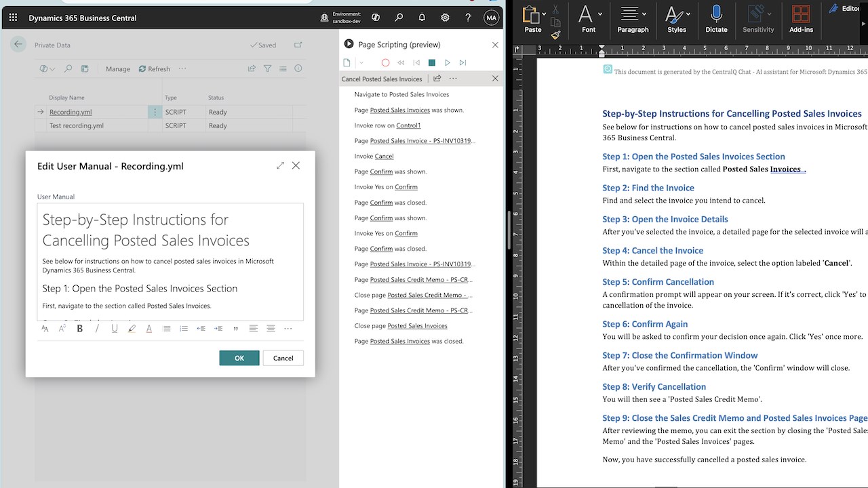Open the filter pane funnel icon

(x=267, y=68)
